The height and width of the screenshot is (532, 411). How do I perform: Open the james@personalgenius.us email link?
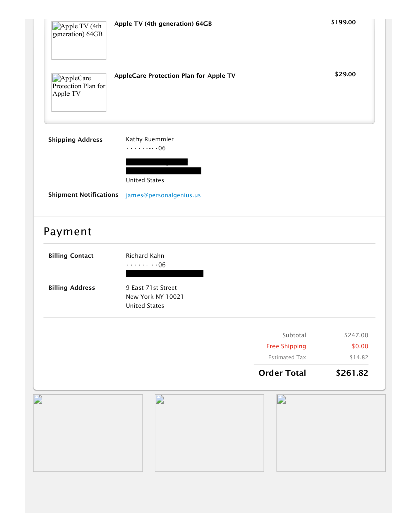point(163,195)
